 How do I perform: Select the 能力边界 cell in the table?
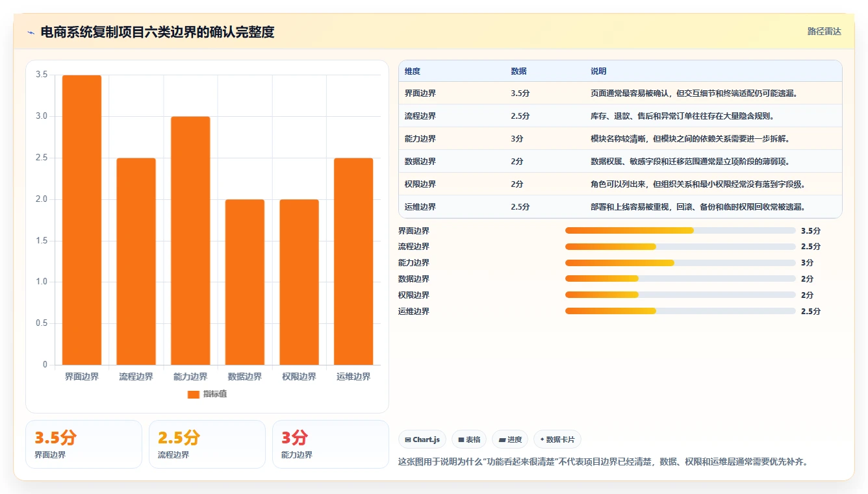pos(420,139)
